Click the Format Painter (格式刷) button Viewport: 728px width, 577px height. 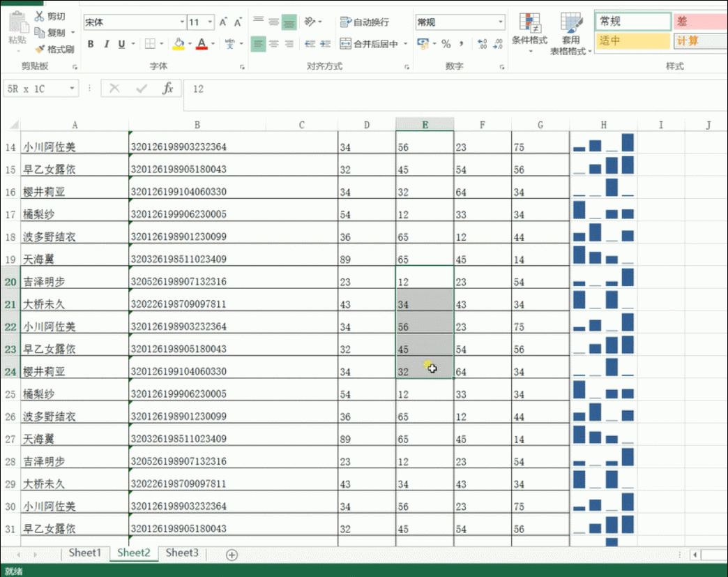click(54, 50)
